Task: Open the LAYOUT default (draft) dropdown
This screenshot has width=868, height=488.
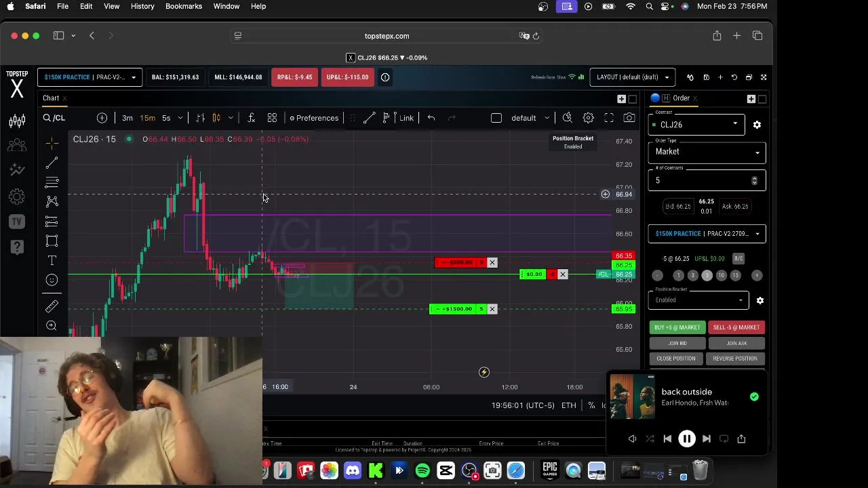Action: click(633, 77)
